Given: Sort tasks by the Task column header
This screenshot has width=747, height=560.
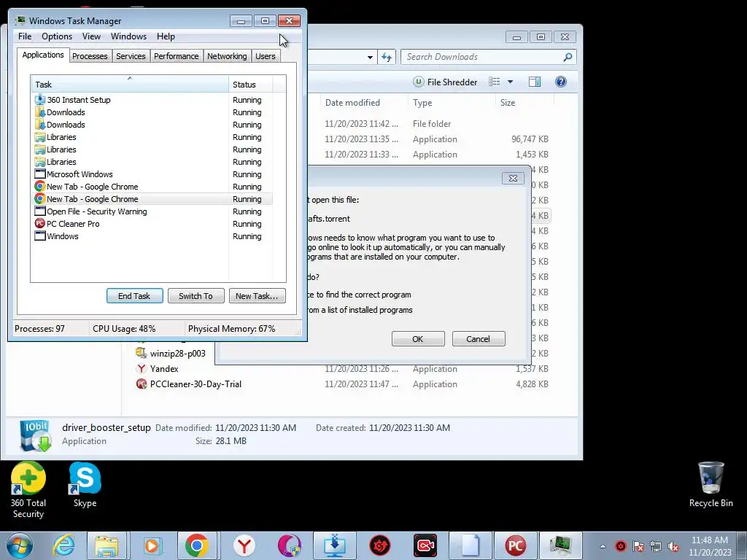Looking at the screenshot, I should (129, 85).
